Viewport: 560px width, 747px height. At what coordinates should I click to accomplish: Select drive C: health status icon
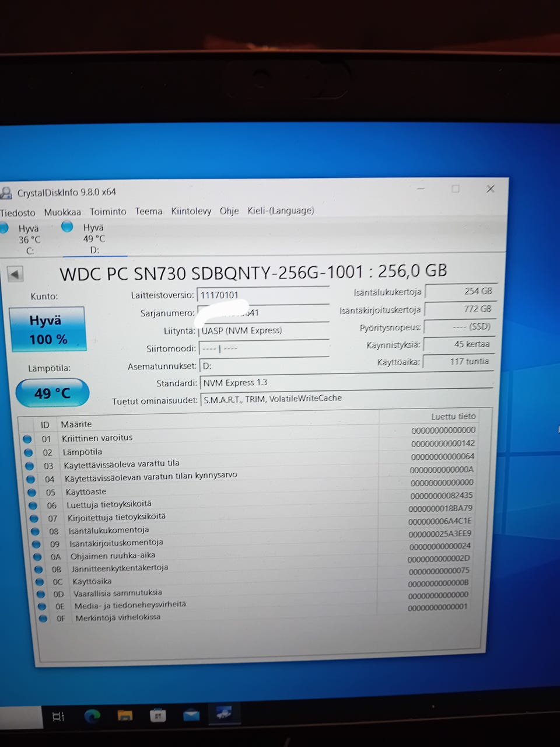pos(3,228)
